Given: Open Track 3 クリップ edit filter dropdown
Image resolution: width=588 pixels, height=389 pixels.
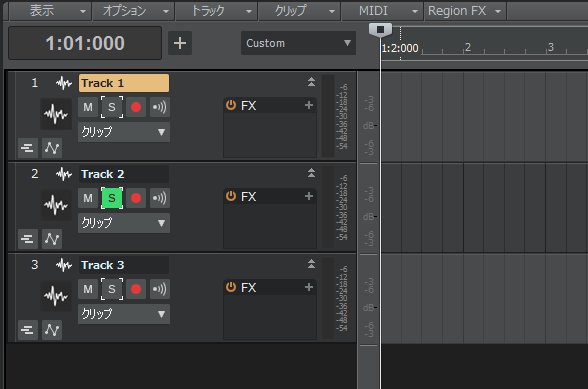Looking at the screenshot, I should pos(124,314).
